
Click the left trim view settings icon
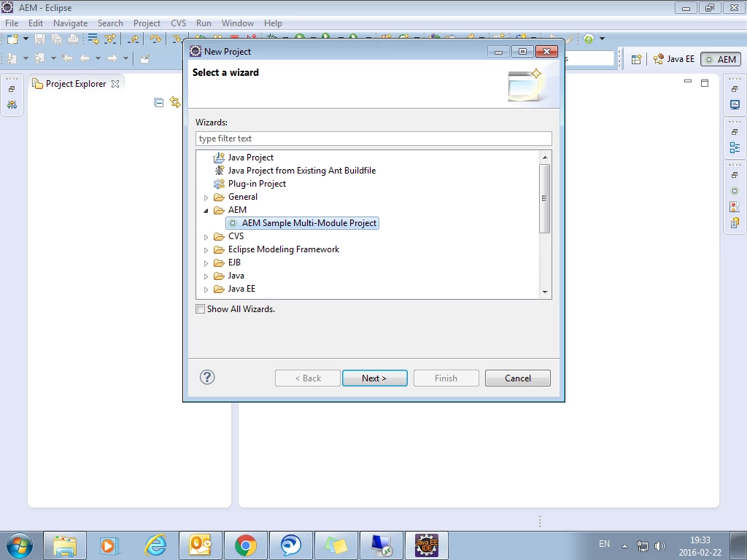click(x=12, y=105)
